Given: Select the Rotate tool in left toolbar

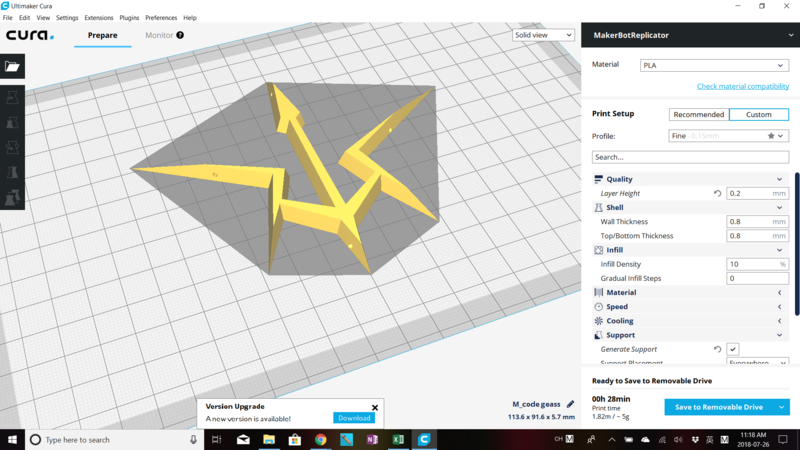Looking at the screenshot, I should pyautogui.click(x=12, y=147).
